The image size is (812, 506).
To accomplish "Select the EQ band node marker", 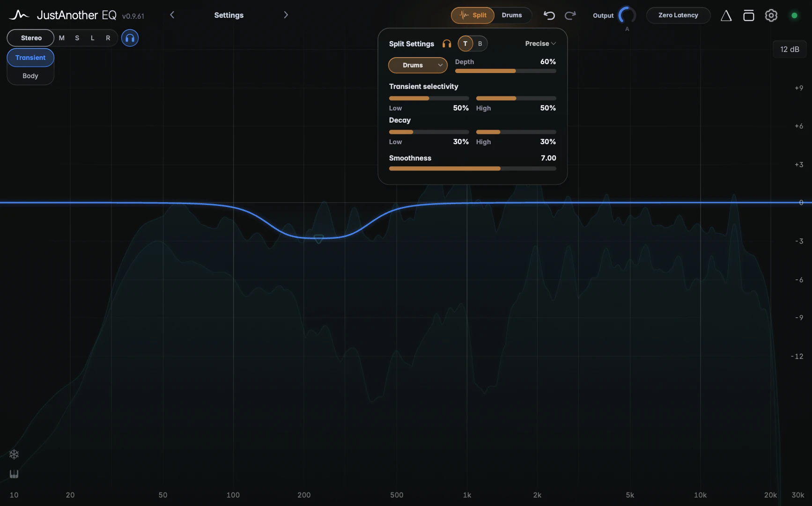I will click(x=318, y=239).
